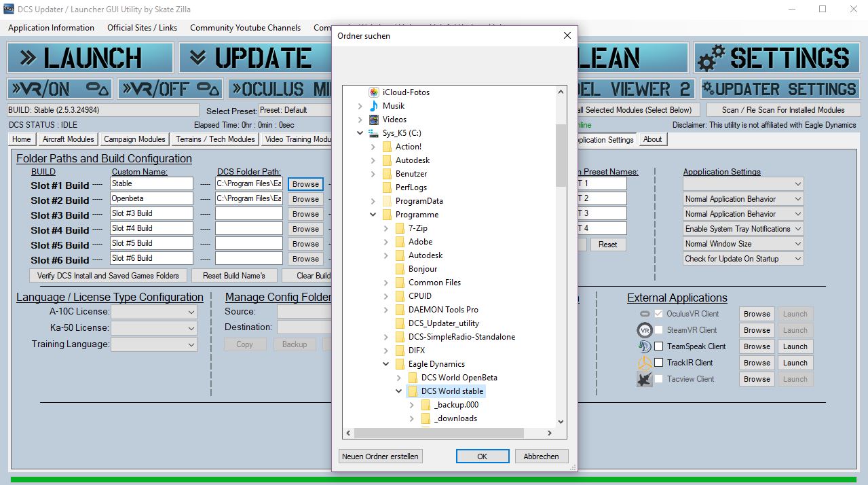Click the big UPDATE banner button
Viewport: 868px width, 485px height.
coord(255,58)
